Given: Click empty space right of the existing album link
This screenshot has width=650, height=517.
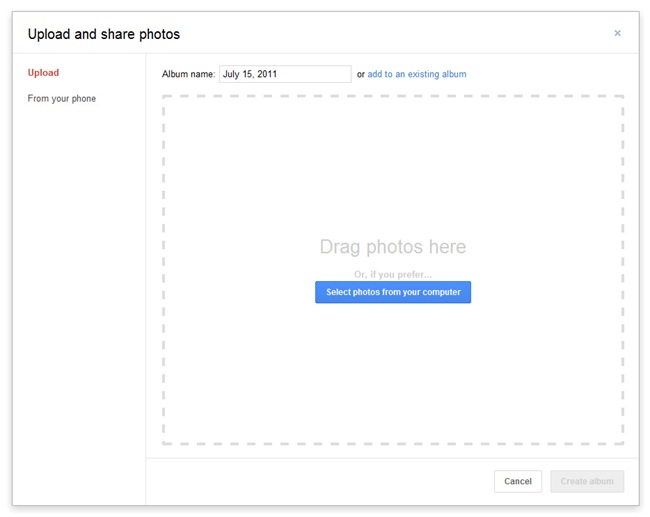Looking at the screenshot, I should 550,74.
